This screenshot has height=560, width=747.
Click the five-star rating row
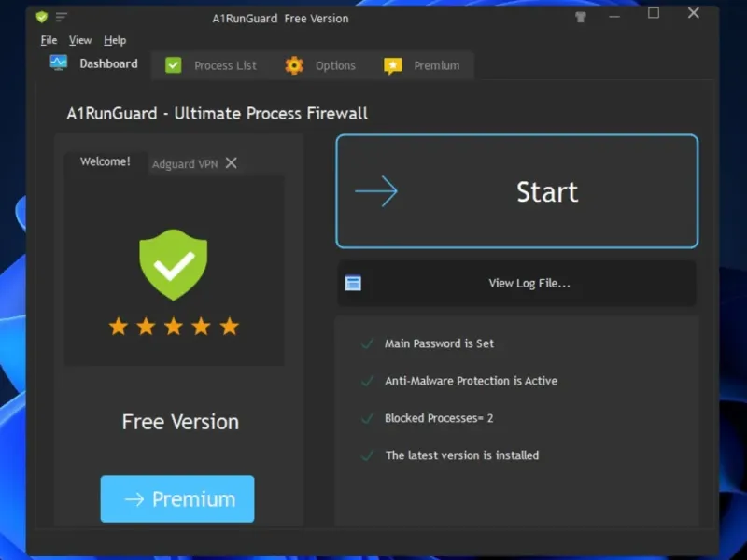pyautogui.click(x=174, y=327)
